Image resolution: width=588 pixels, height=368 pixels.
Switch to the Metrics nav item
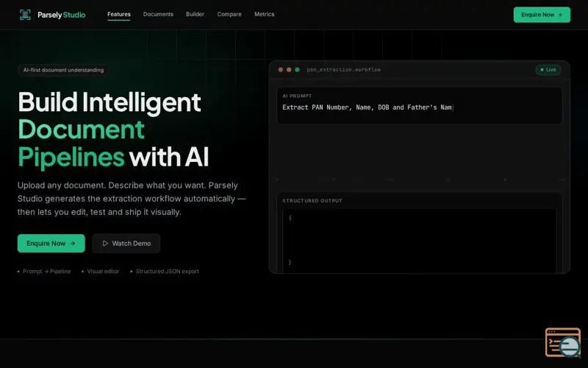[x=265, y=14]
